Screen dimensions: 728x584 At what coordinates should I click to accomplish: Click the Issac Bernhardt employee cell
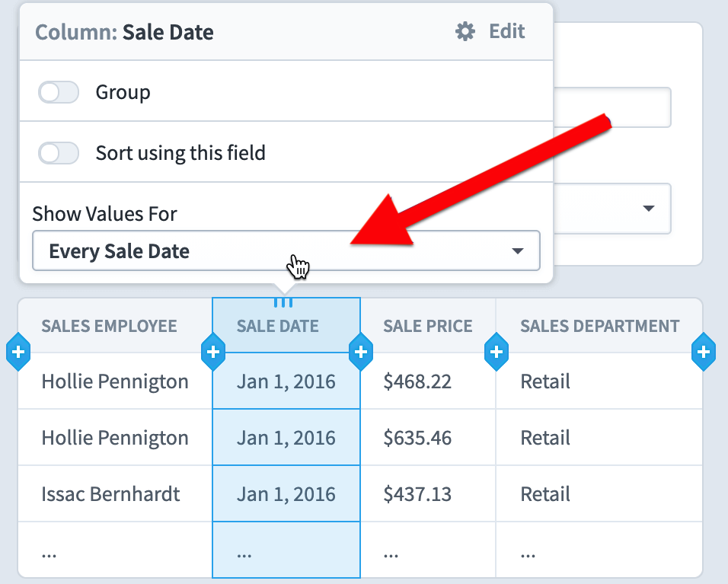click(x=110, y=494)
